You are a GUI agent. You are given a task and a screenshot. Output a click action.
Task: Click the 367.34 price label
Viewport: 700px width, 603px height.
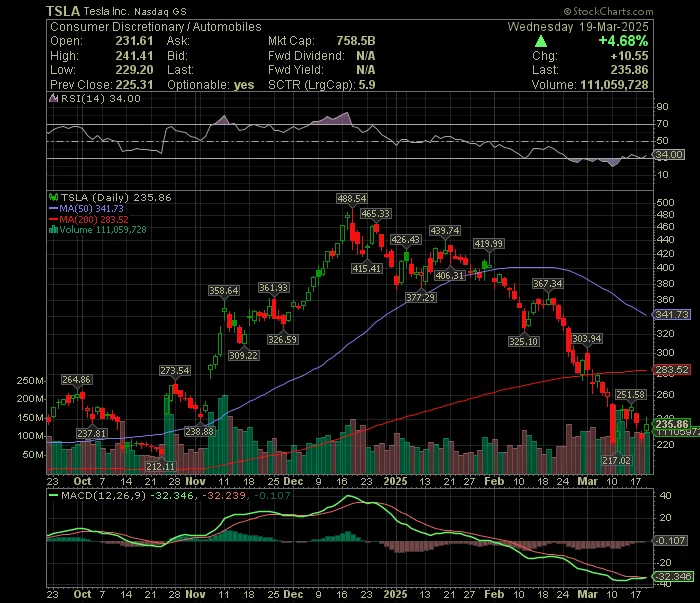548,283
